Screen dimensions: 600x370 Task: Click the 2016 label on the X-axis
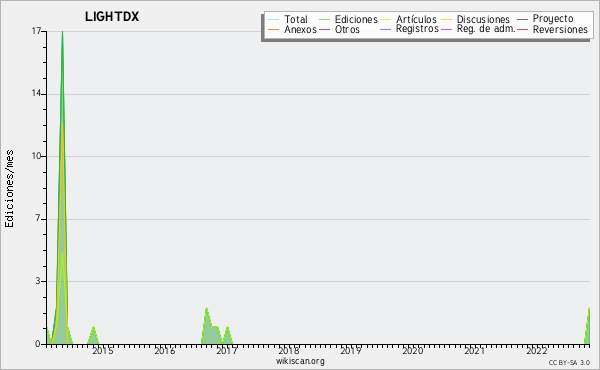[x=165, y=351]
